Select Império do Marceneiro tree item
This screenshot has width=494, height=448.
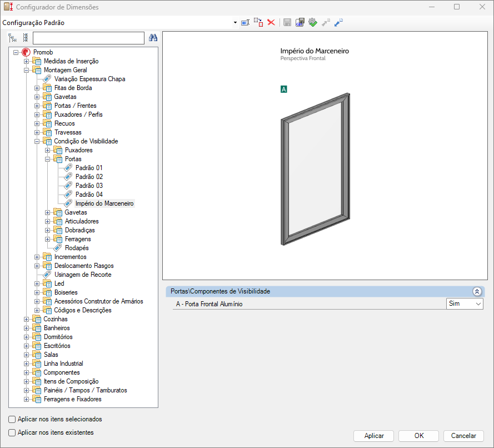pyautogui.click(x=104, y=203)
